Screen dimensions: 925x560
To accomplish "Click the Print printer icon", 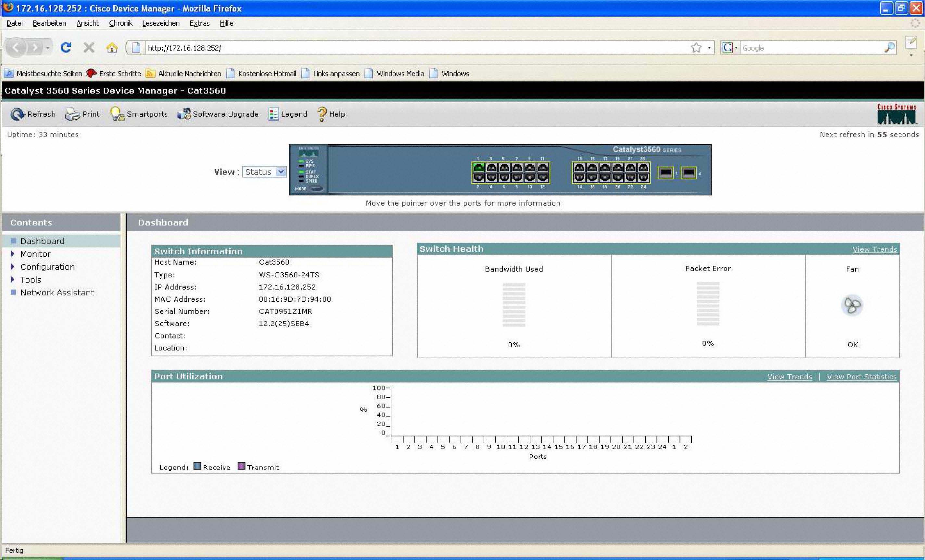I will point(72,114).
